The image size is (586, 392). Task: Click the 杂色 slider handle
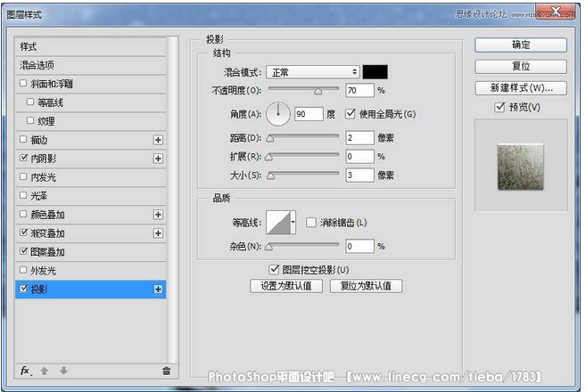268,247
